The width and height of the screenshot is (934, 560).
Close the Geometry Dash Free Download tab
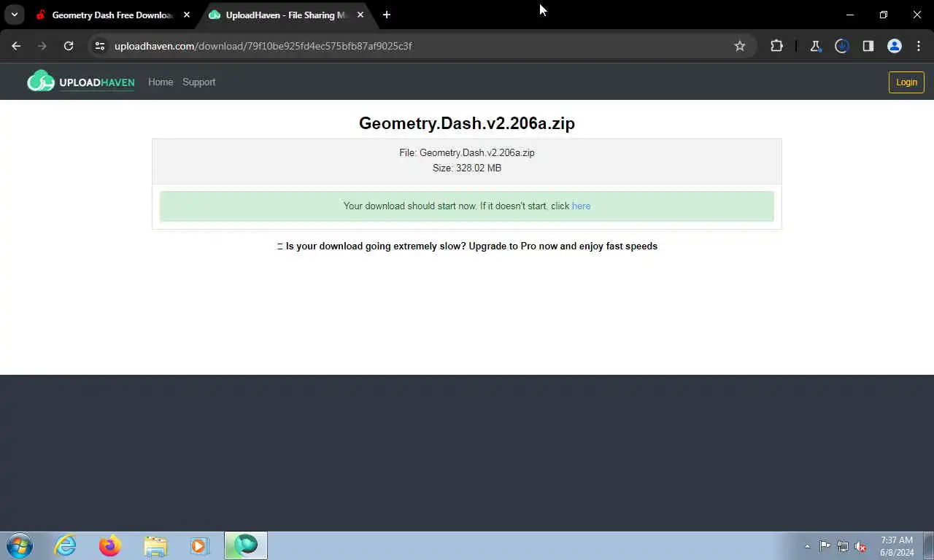click(187, 15)
